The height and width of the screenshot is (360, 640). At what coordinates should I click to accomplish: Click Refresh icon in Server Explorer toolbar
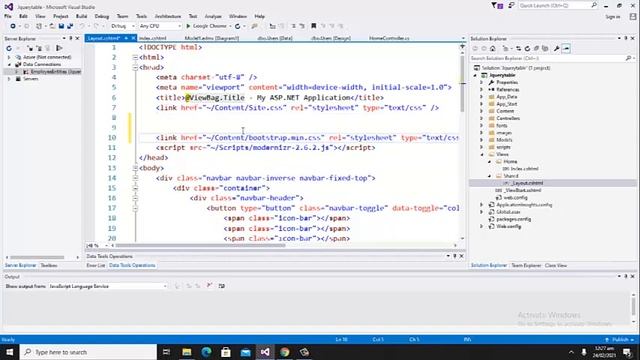9,48
